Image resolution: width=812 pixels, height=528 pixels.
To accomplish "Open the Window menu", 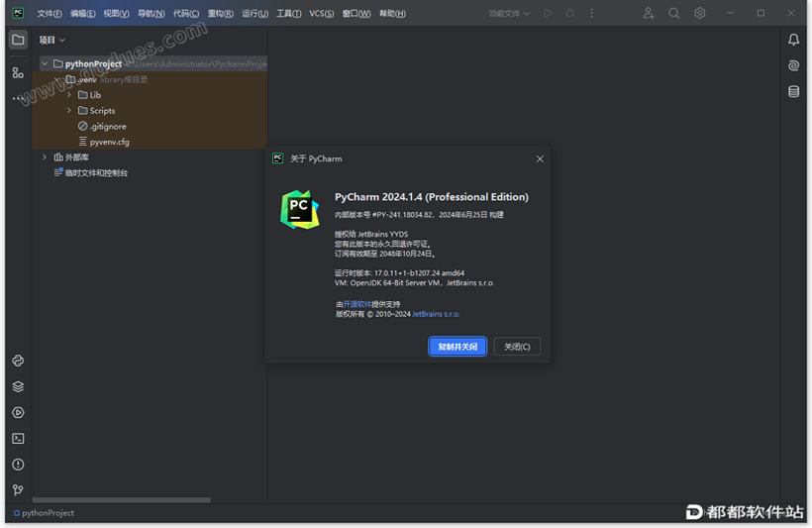I will click(356, 14).
